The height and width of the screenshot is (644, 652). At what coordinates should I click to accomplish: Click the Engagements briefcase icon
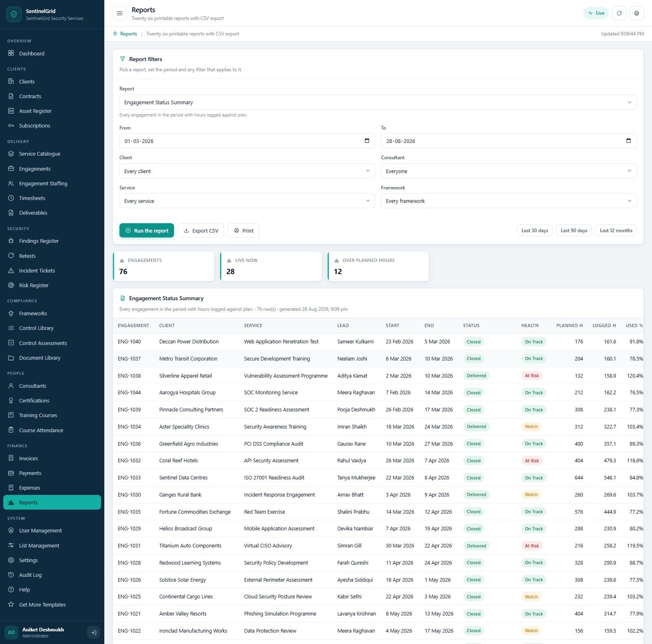[x=11, y=169]
